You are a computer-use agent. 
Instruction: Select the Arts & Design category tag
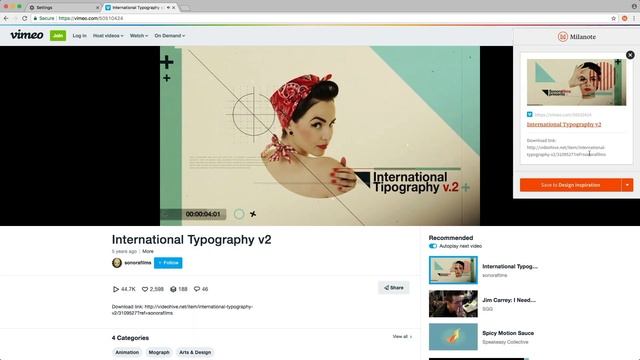coord(195,352)
